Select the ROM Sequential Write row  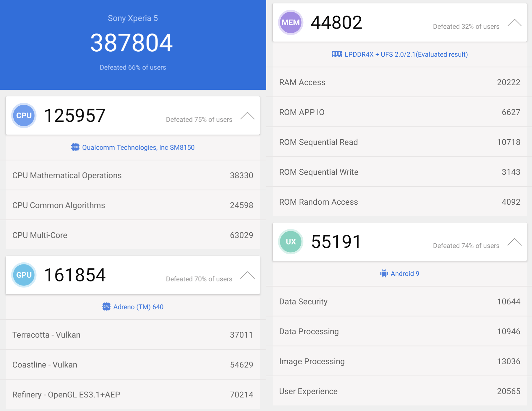[400, 172]
